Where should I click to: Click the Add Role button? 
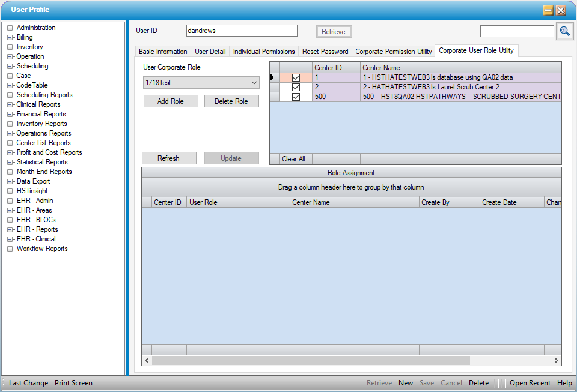171,101
